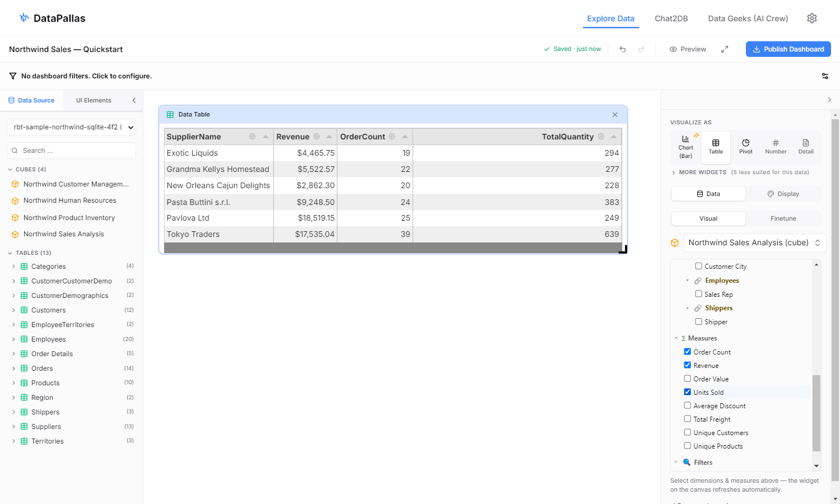
Task: Switch to Chat2DB tab
Action: click(671, 18)
